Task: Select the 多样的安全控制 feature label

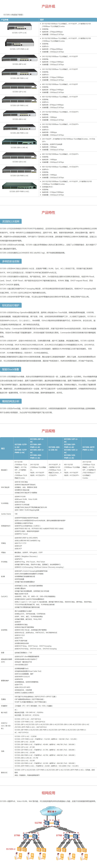Action: pos(11,261)
